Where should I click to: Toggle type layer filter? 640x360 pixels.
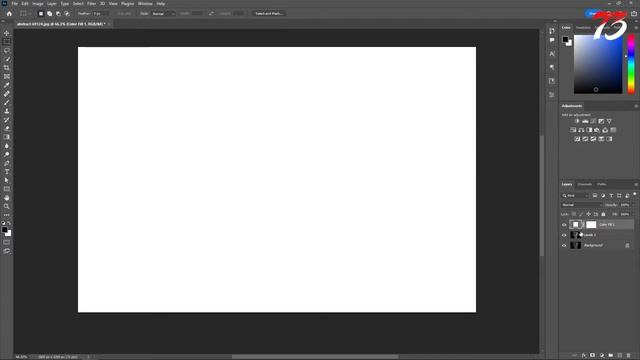click(611, 196)
